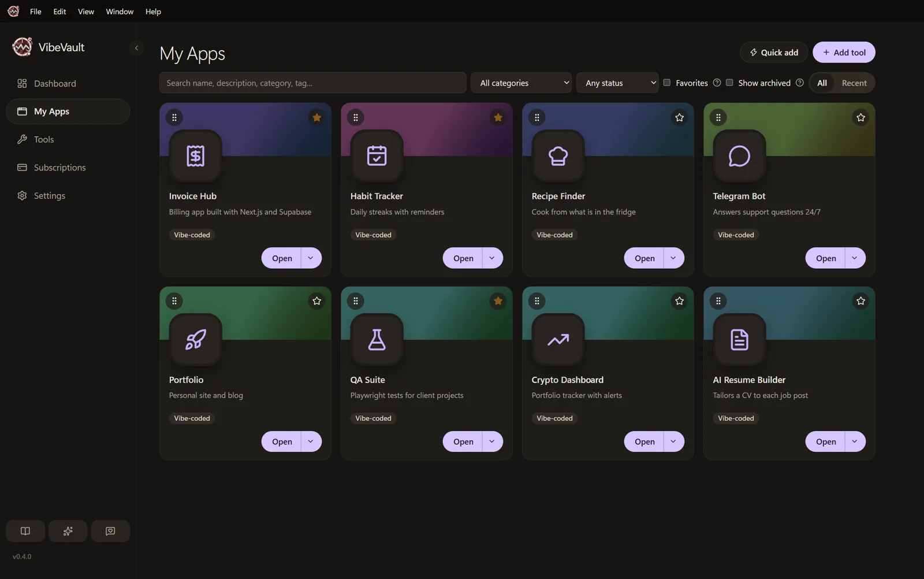Viewport: 924px width, 579px height.
Task: Open the Crypto Dashboard app
Action: [x=644, y=441]
